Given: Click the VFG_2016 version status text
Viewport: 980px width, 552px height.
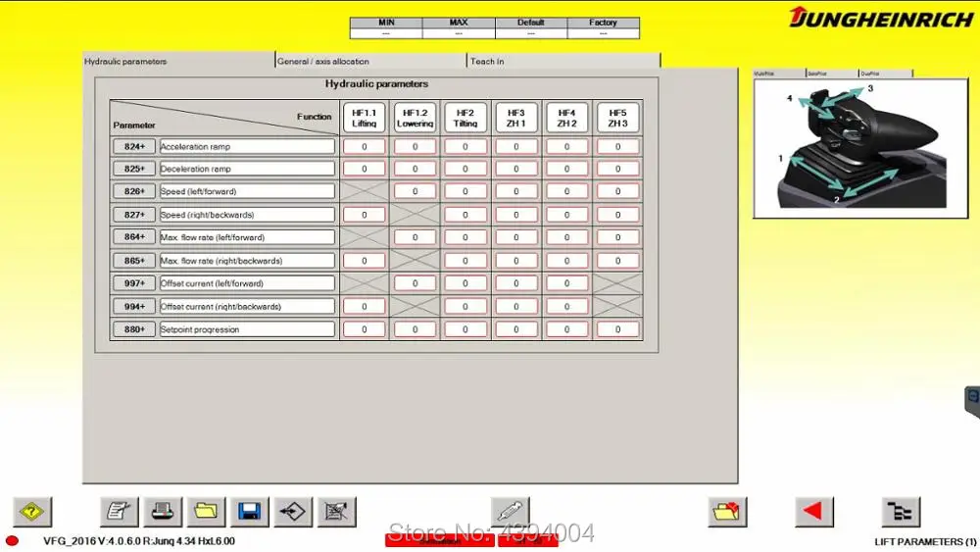Looking at the screenshot, I should tap(139, 541).
